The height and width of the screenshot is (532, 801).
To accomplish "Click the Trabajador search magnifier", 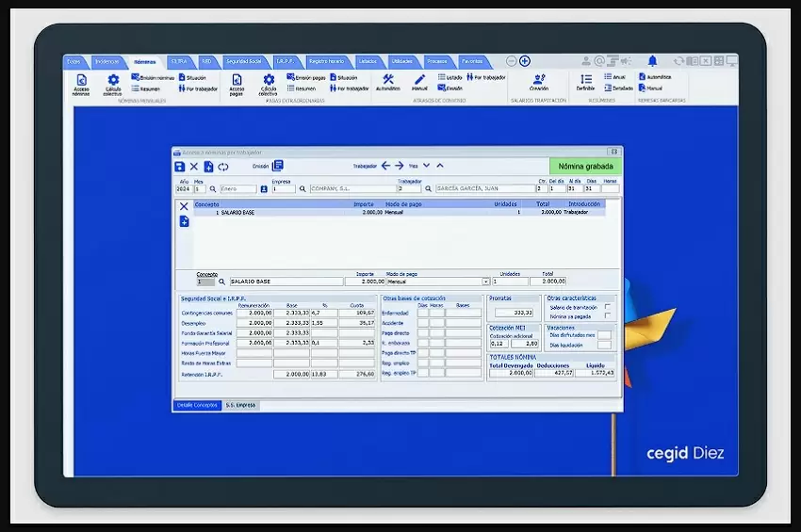I will point(428,189).
